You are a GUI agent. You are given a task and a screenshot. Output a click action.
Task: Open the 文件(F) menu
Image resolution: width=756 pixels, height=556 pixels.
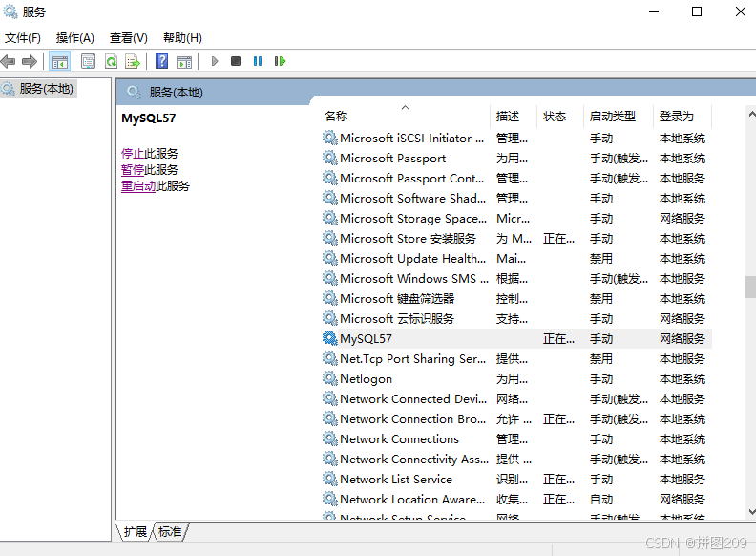[x=23, y=37]
